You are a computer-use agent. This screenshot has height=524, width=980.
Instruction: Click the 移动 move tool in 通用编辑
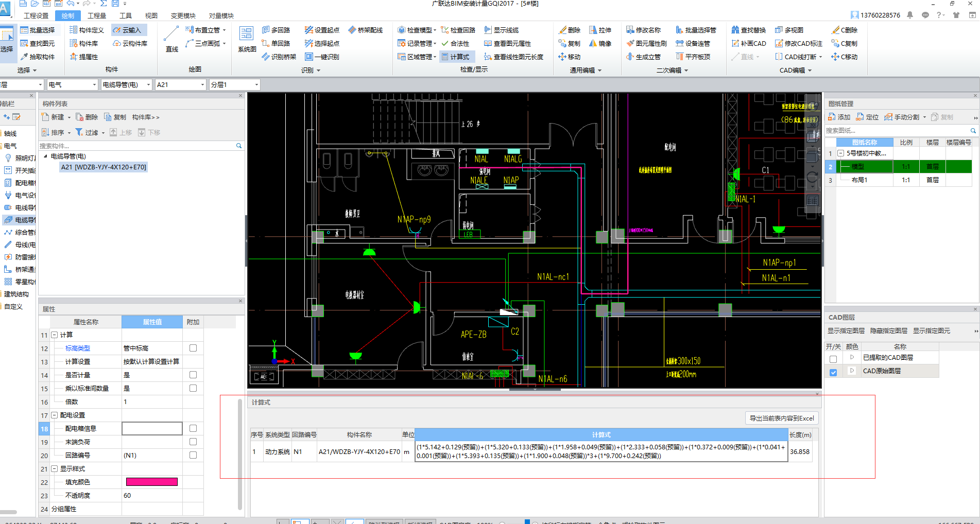570,57
